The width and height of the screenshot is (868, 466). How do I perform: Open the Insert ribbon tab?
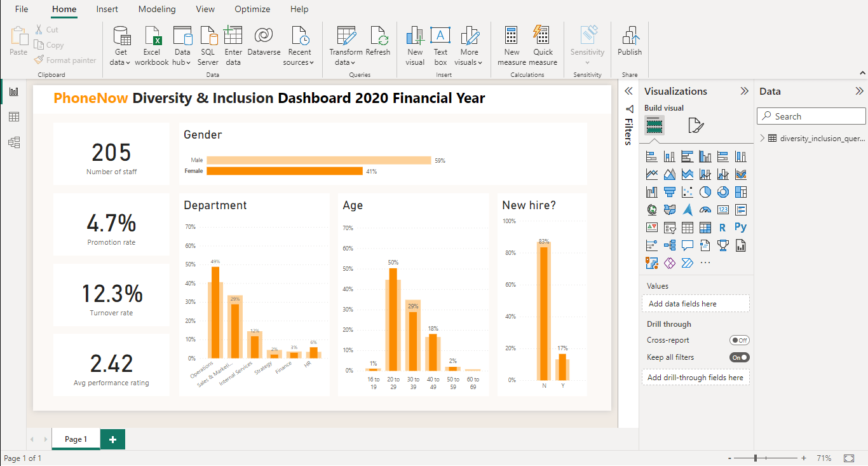(x=107, y=10)
